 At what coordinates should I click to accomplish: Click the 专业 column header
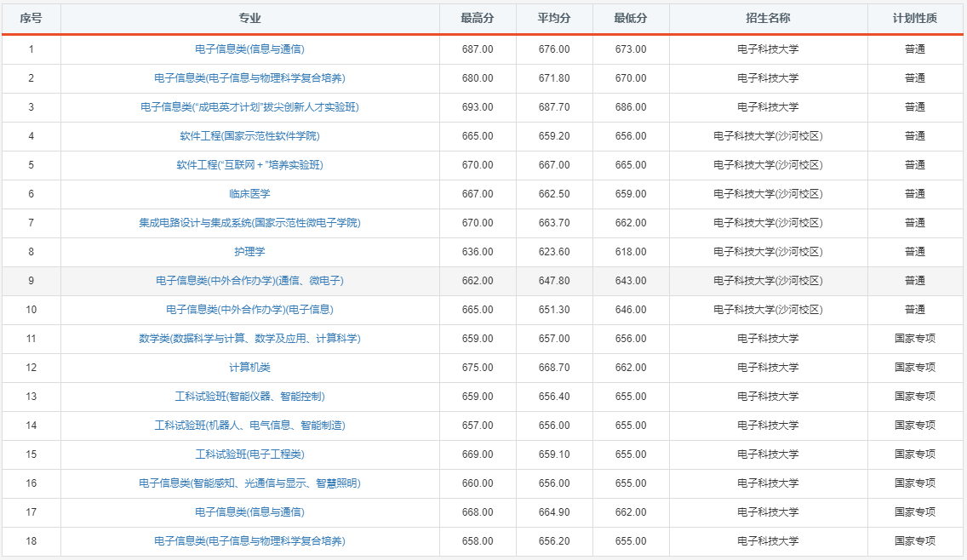click(249, 19)
